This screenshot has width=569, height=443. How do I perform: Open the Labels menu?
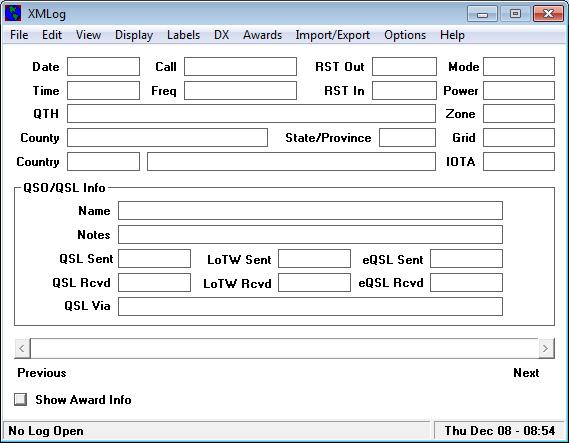pos(183,35)
